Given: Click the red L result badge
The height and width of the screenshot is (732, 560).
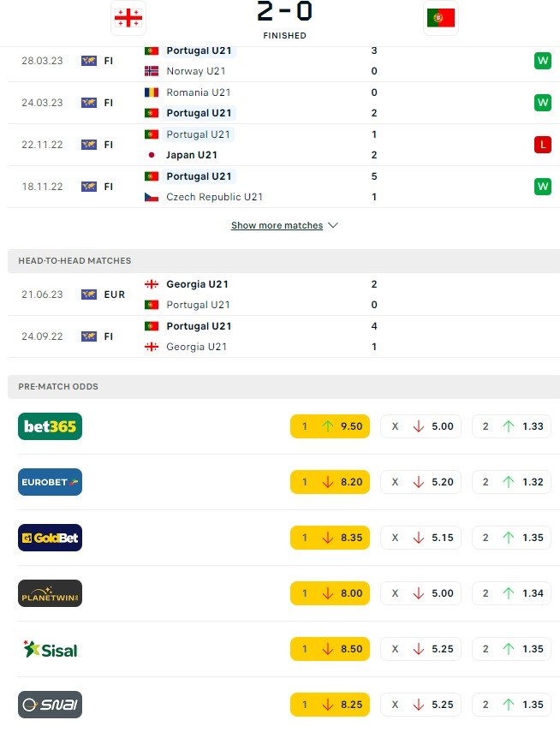Looking at the screenshot, I should (543, 145).
